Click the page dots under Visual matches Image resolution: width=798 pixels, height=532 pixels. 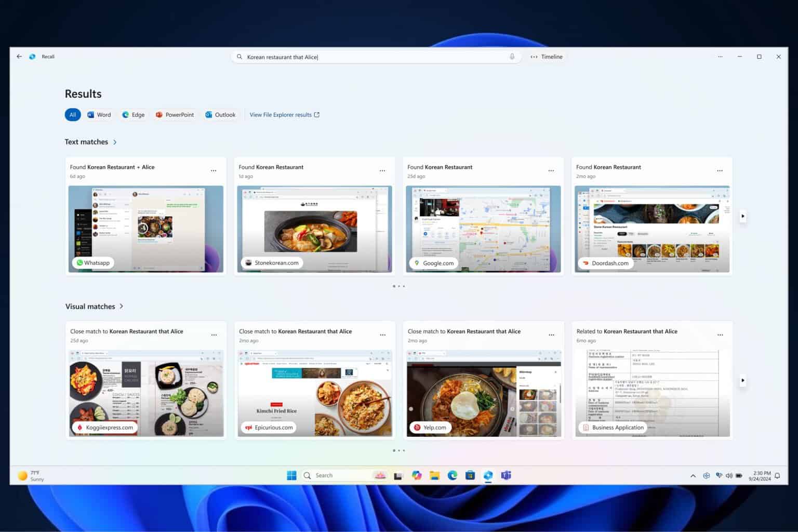[x=398, y=450]
